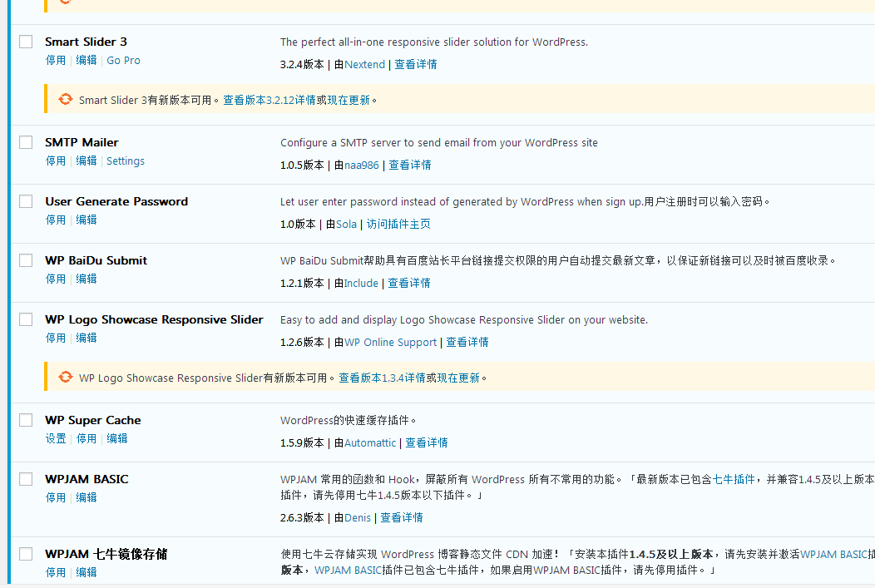Open Settings for SMTP Mailer
Viewport: 875px width, 588px height.
[126, 161]
